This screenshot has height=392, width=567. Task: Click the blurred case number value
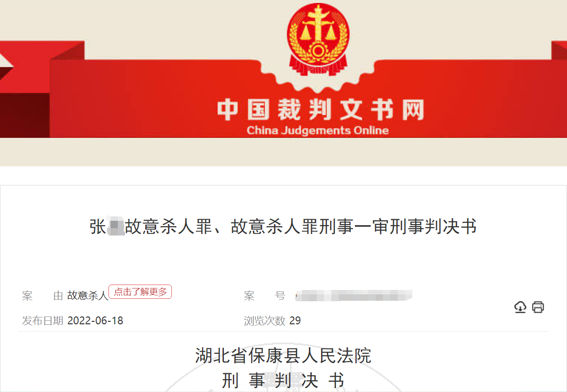(353, 295)
